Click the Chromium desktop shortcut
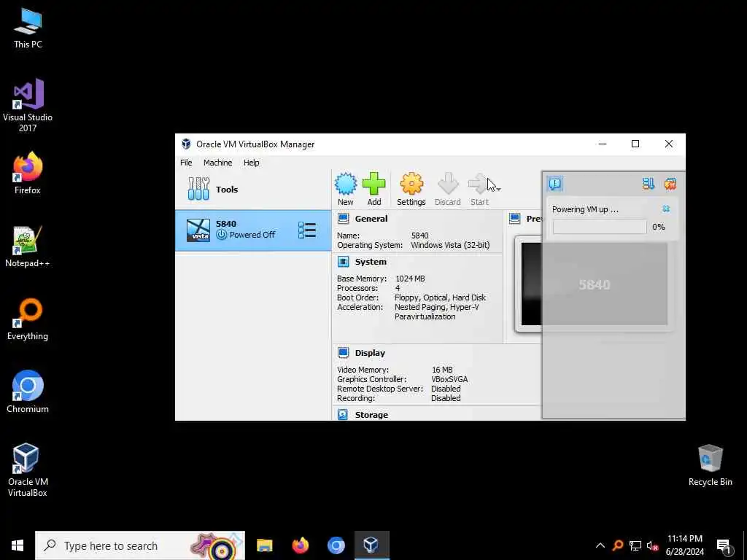Viewport: 747px width, 560px height. coord(28,392)
